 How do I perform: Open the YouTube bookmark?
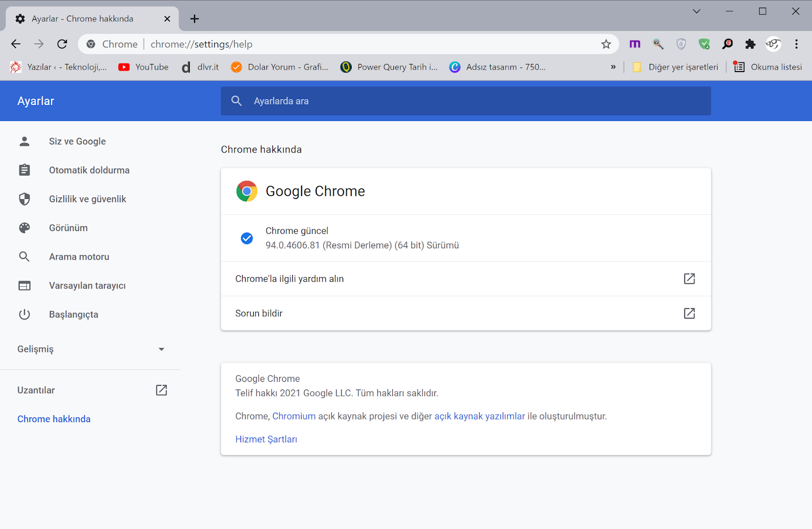tap(143, 67)
